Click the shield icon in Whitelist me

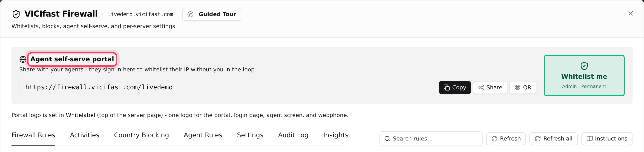click(x=584, y=66)
